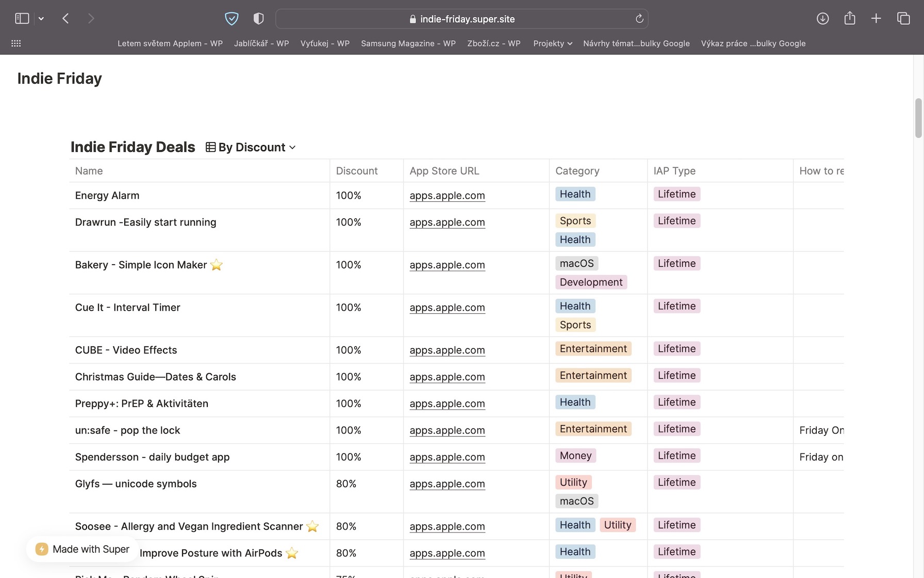Click the privacy shield checkmark icon
This screenshot has width=924, height=578.
232,19
